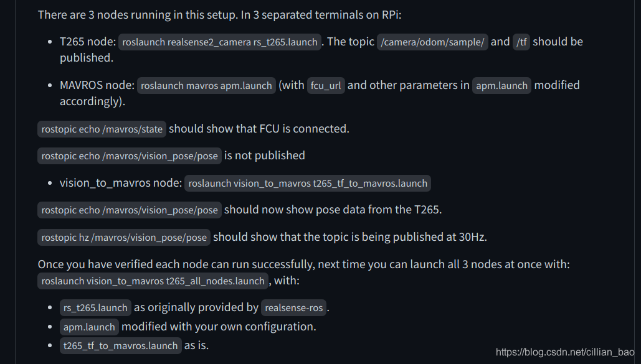
Task: Click the rostopic hz /mavros/vision_pose/pose command
Action: [124, 237]
